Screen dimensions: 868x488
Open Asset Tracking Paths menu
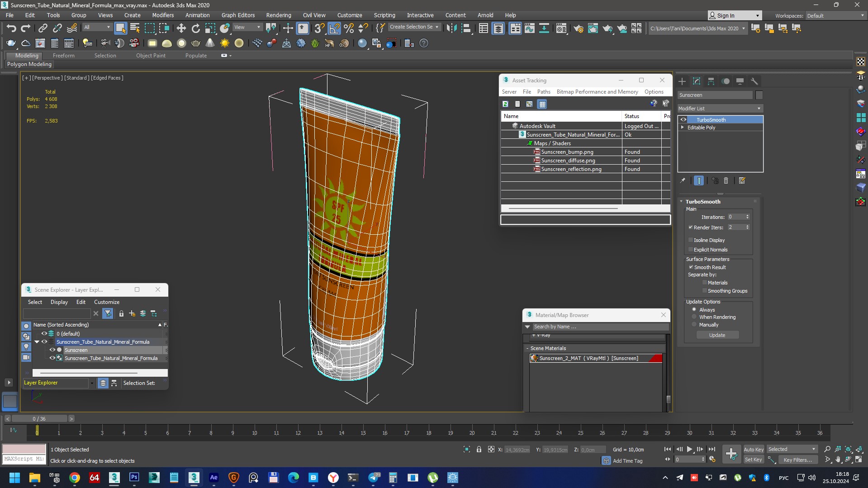(x=544, y=92)
